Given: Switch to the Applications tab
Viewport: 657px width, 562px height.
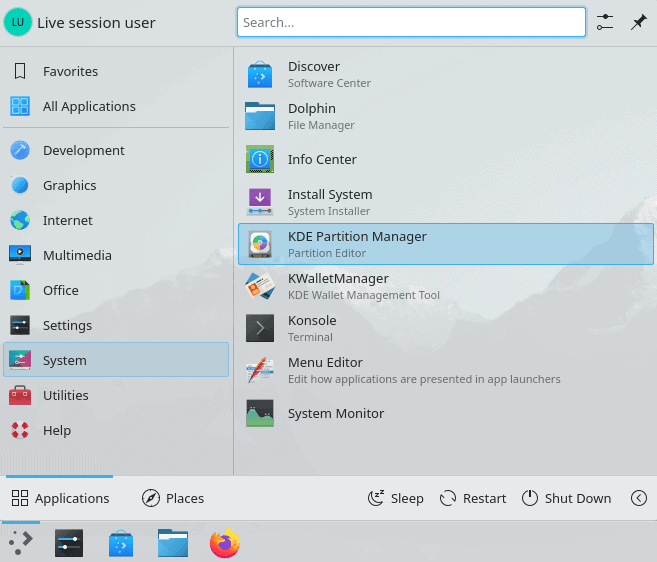Looking at the screenshot, I should tap(60, 498).
